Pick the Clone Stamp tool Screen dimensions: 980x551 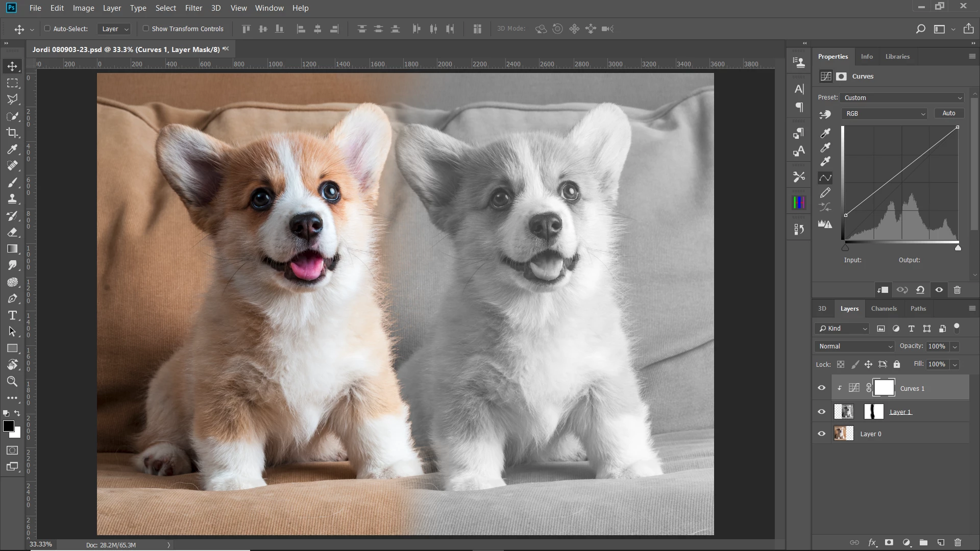point(12,199)
